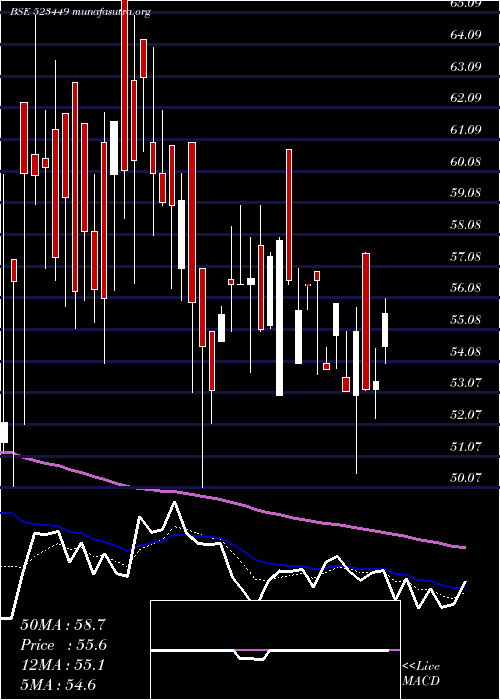The image size is (500, 700).
Task: Click the 55.08 price axis label
Action: point(466,320)
